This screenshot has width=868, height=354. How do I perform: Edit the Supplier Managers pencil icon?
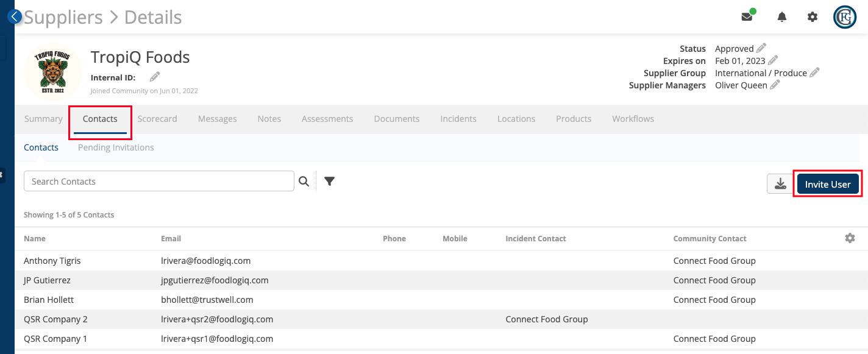click(775, 85)
